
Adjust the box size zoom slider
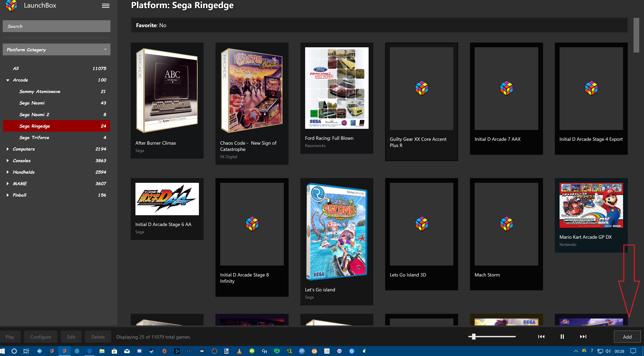click(473, 336)
